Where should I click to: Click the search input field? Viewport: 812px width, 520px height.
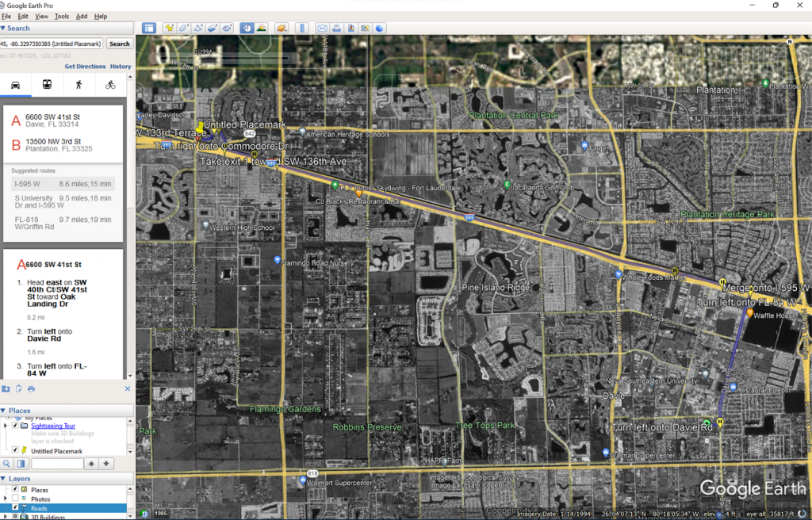[52, 44]
